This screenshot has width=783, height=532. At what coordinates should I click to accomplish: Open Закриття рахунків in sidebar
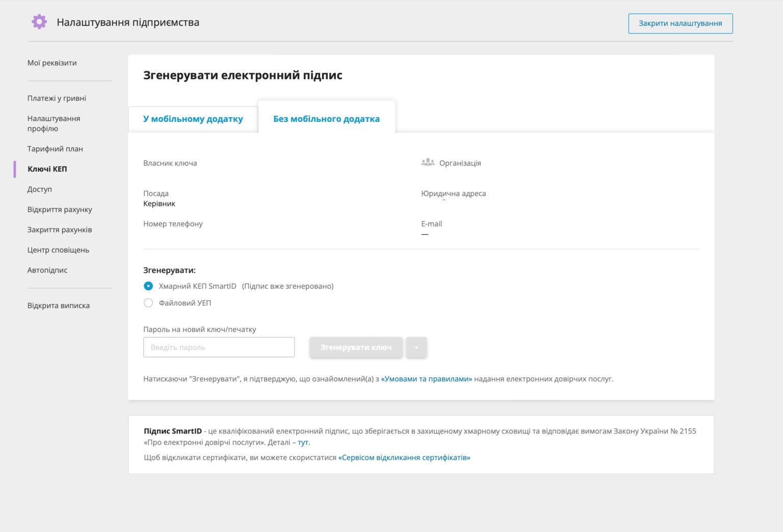[60, 230]
